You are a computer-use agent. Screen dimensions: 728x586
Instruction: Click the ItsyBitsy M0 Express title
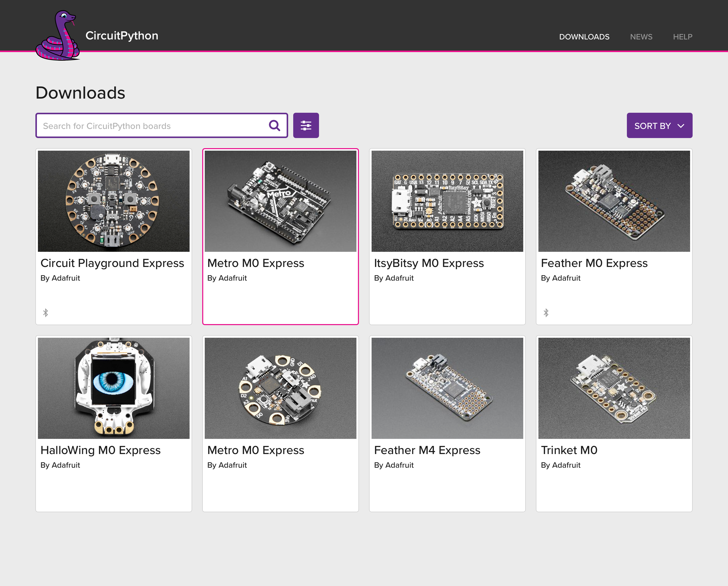429,263
